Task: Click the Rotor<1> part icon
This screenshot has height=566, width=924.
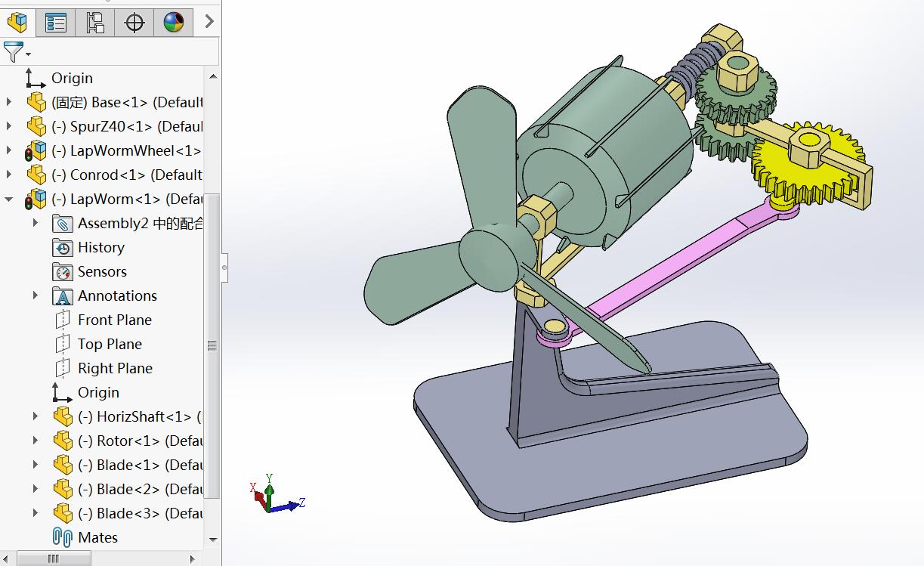Action: pyautogui.click(x=63, y=441)
